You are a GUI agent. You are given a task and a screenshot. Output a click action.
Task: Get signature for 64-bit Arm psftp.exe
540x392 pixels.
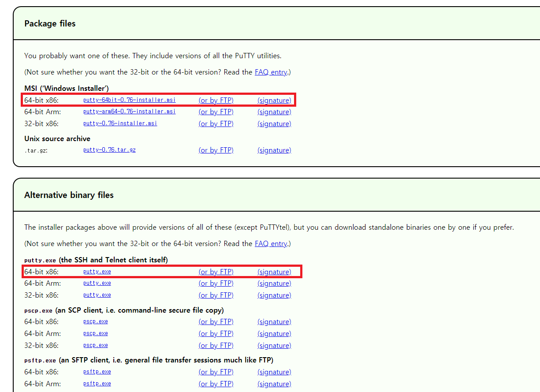(274, 384)
